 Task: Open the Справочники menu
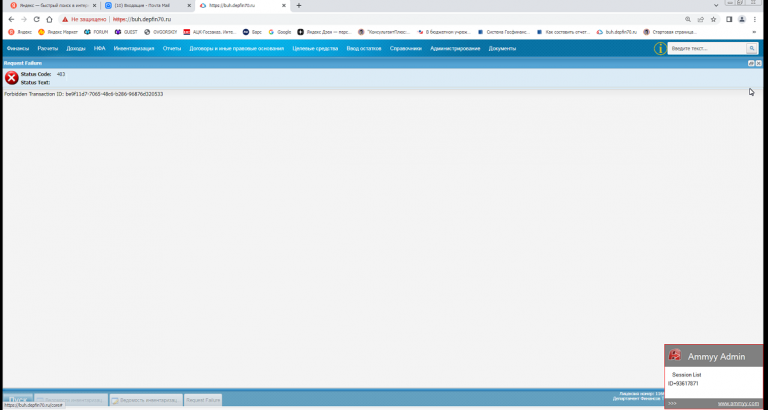[406, 48]
